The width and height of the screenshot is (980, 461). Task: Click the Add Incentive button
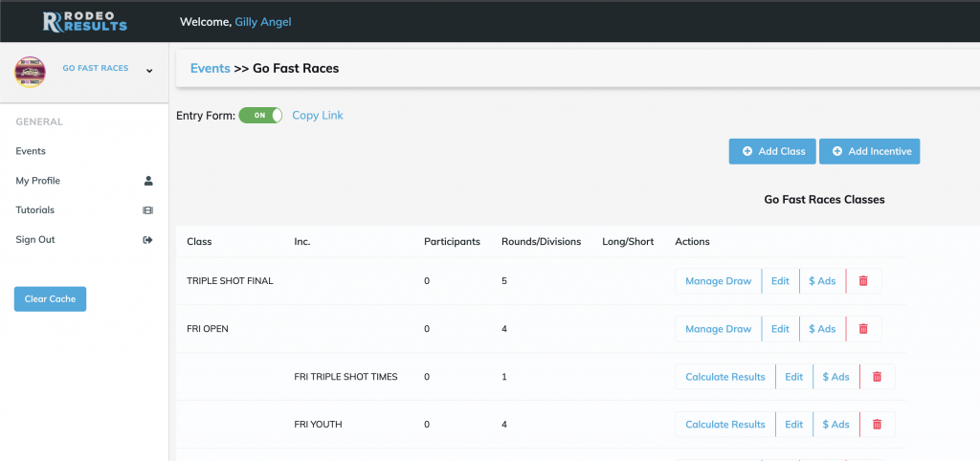(x=869, y=151)
